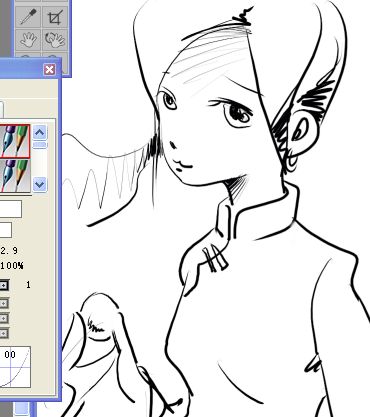Focus the small text field above 2.9
This screenshot has height=417, width=370.
(x=6, y=230)
